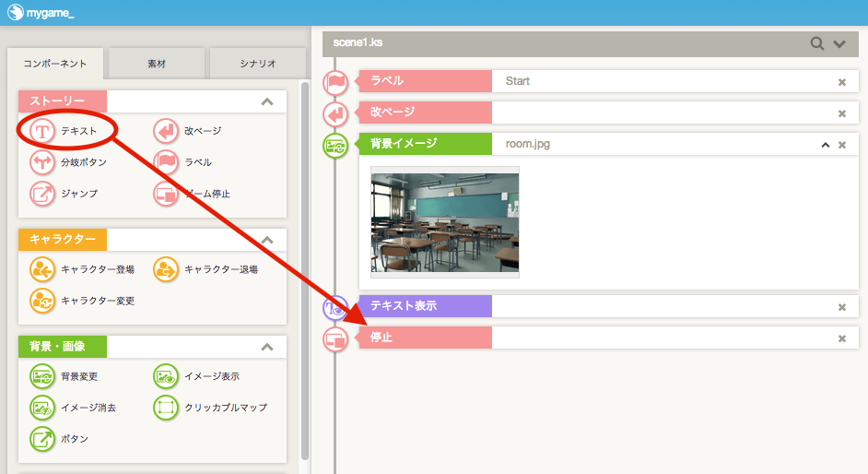
Task: Open the シナリオ tab
Action: pos(258,64)
